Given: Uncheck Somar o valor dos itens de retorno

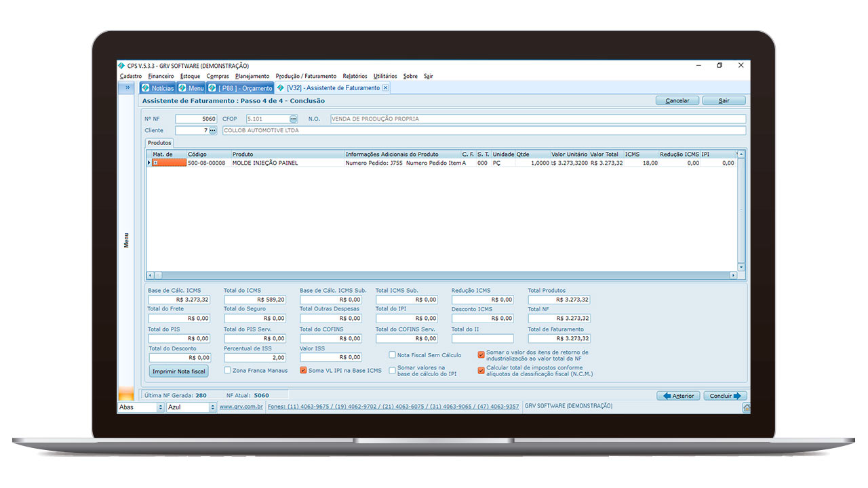Looking at the screenshot, I should click(x=481, y=354).
